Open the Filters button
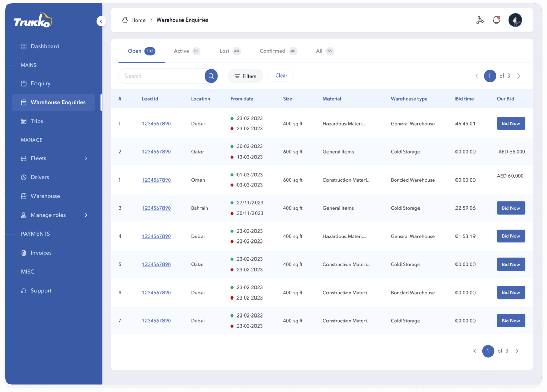 click(x=245, y=76)
